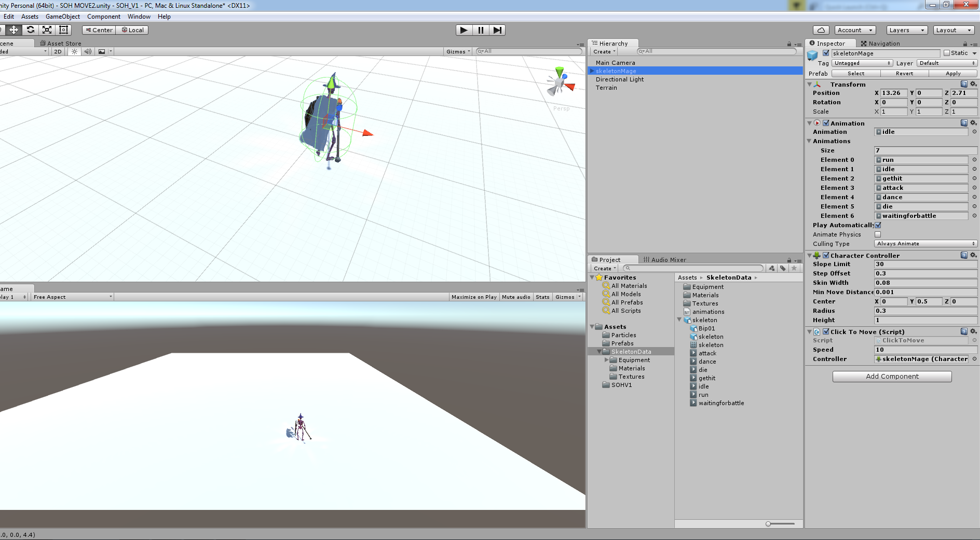Open the Layer dropdown Default
980x540 pixels.
coord(947,63)
